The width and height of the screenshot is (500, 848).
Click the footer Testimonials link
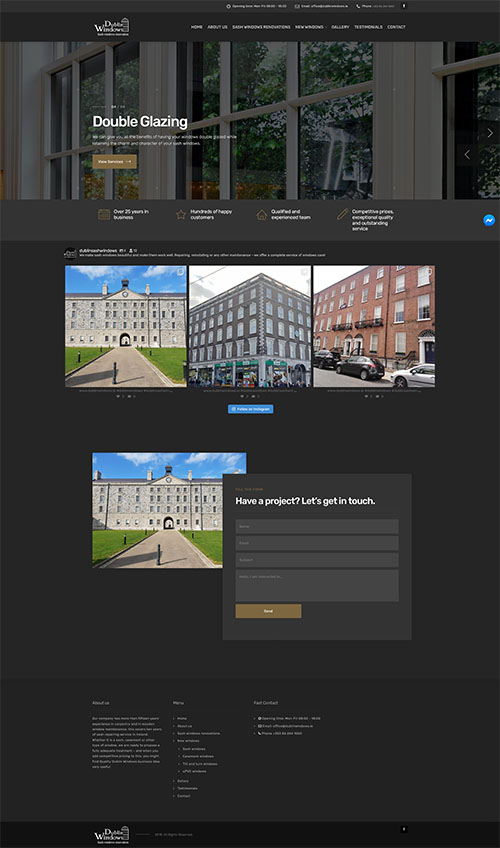pyautogui.click(x=187, y=789)
